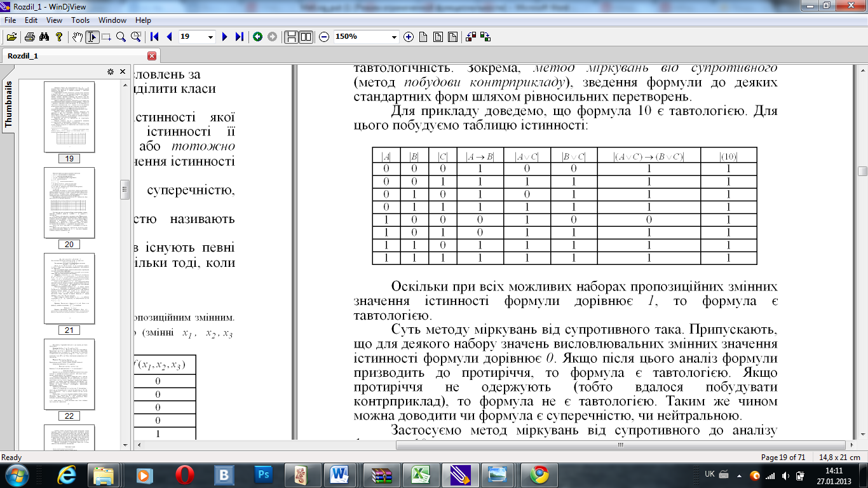Viewport: 868px width, 488px height.
Task: Select the rectangle selection tool
Action: coord(106,37)
